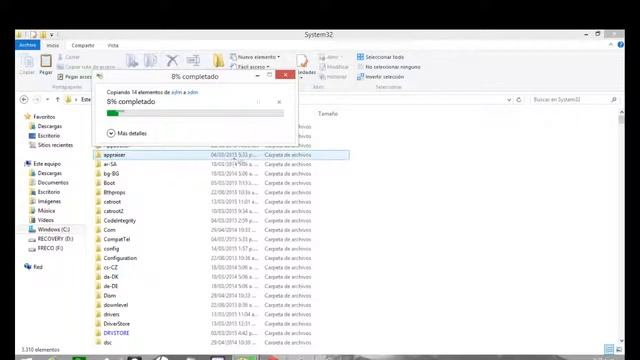
Task: Click No seleccionar ninguno
Action: point(389,67)
